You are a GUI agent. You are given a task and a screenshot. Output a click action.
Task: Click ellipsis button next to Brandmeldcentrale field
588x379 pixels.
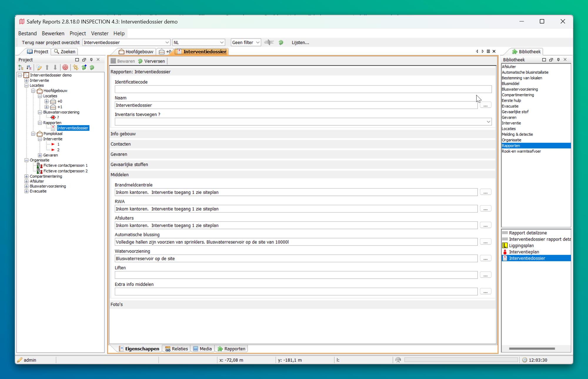(x=485, y=192)
